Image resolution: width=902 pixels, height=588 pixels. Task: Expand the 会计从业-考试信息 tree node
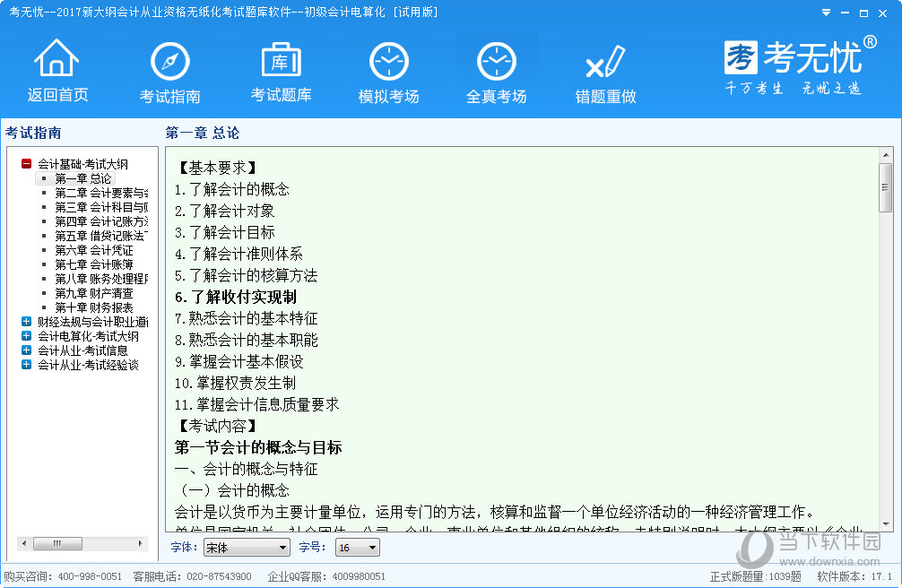tap(27, 350)
